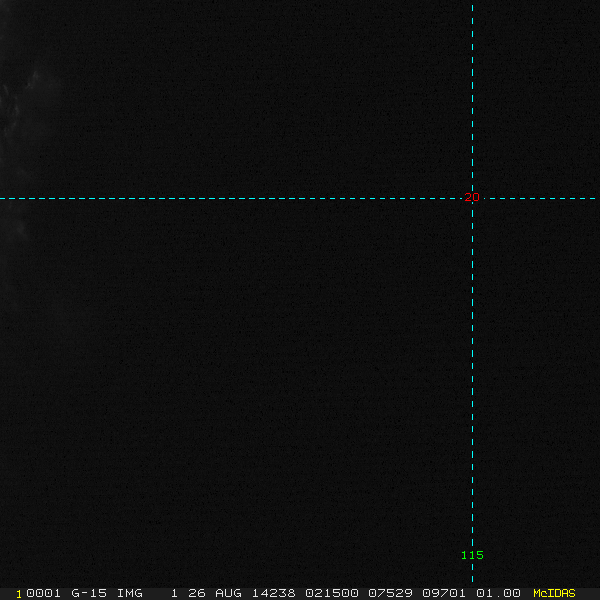
Task: Select the 01.00 resolution value
Action: (498, 593)
